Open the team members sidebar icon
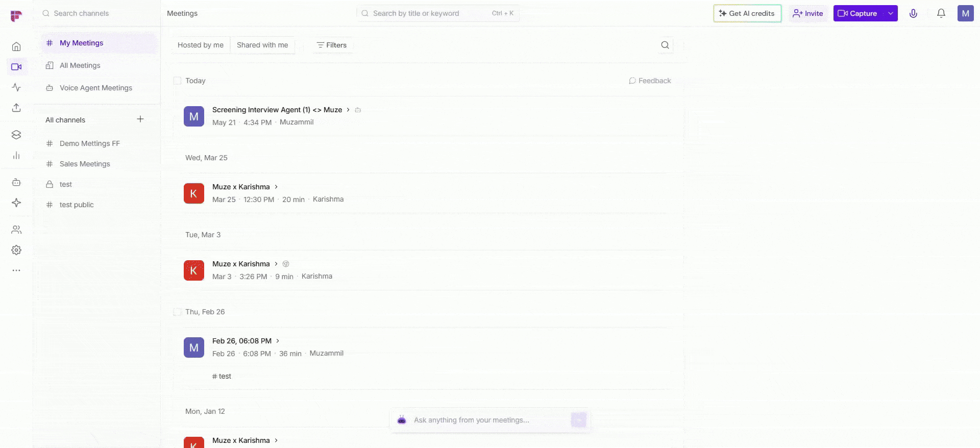The height and width of the screenshot is (448, 980). point(16,230)
